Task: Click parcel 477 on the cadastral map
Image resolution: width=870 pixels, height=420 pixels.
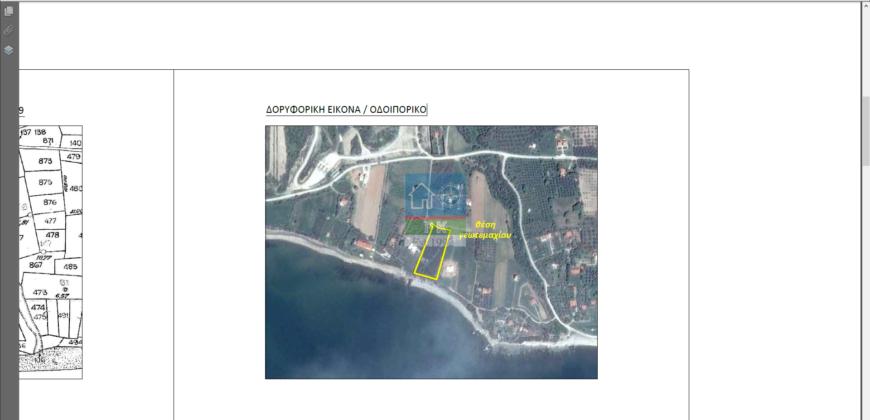Action: pos(50,220)
